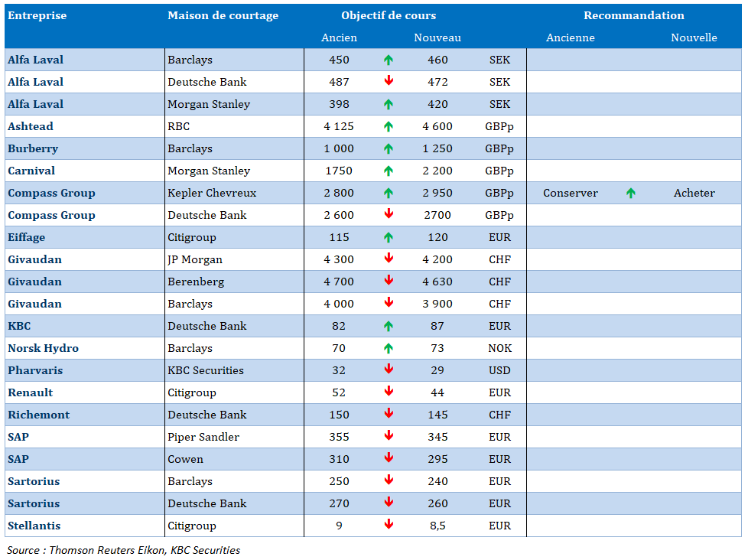Click the Nouvelle sub-header under Recommandation
This screenshot has width=748, height=560.
tap(694, 37)
